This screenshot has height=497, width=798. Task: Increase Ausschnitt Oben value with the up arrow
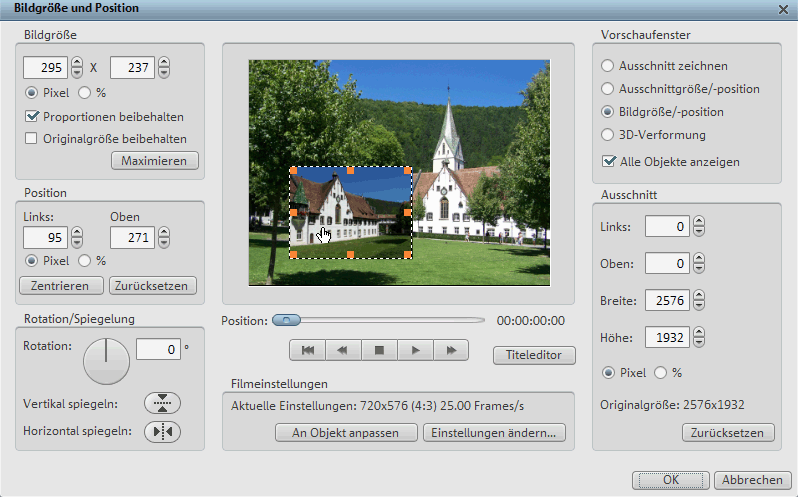pyautogui.click(x=699, y=258)
